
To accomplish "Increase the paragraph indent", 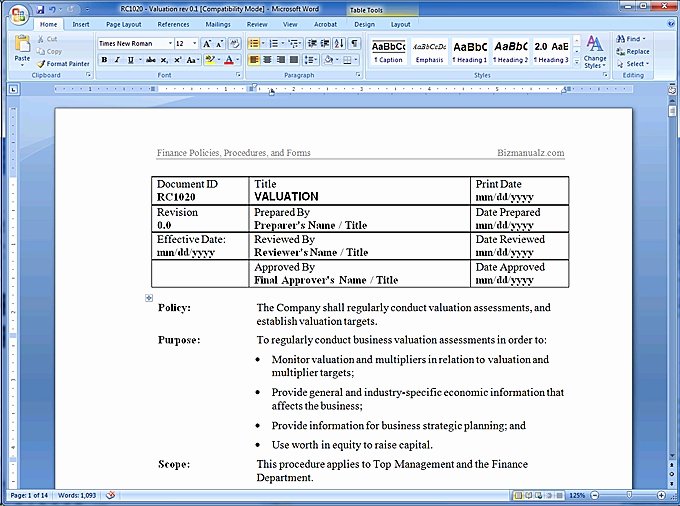I will [325, 43].
